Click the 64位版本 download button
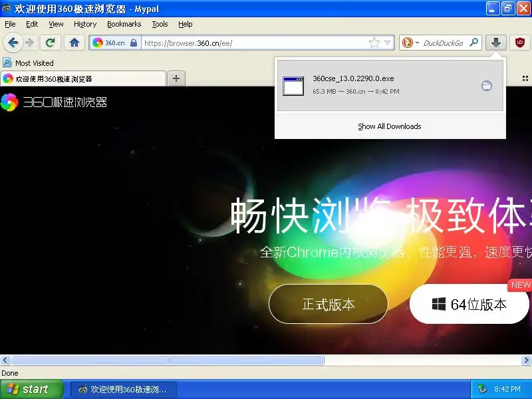The height and width of the screenshot is (399, 532). (469, 304)
